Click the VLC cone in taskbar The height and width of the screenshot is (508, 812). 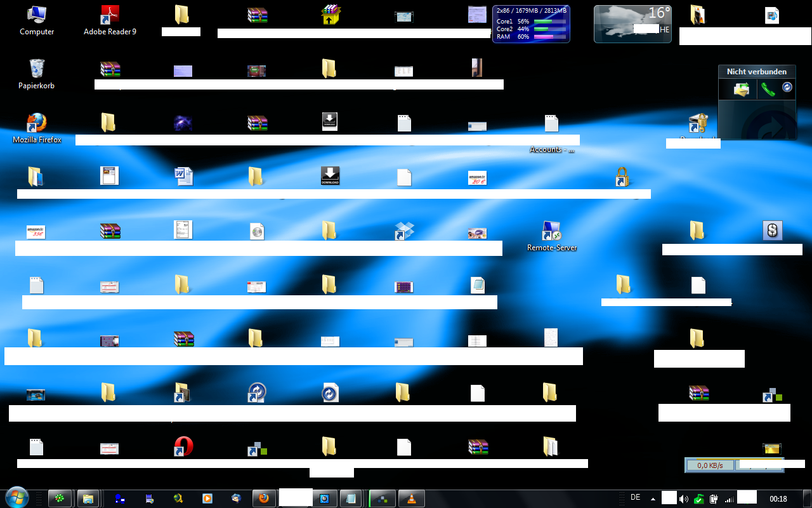pyautogui.click(x=412, y=498)
